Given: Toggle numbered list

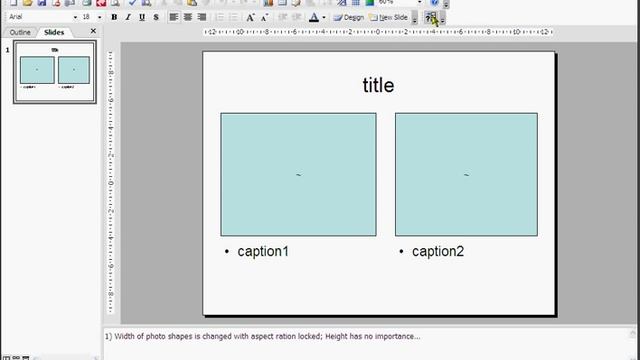Looking at the screenshot, I should 219,17.
